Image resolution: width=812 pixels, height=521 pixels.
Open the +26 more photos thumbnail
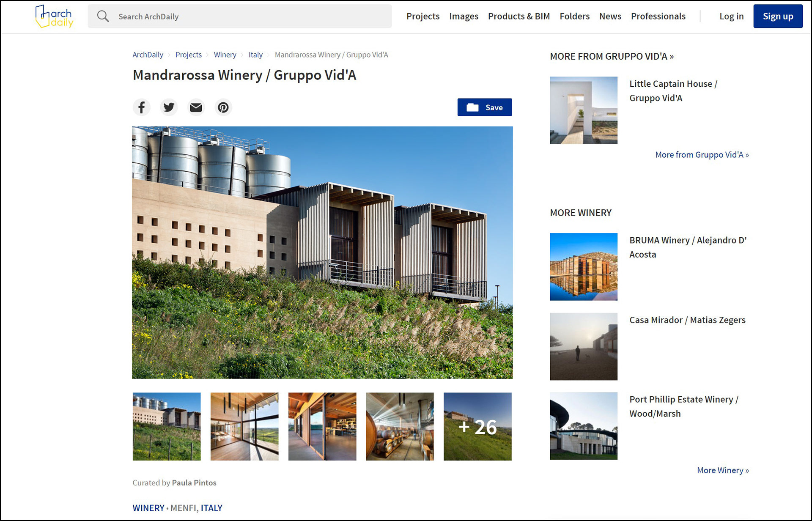tap(477, 426)
